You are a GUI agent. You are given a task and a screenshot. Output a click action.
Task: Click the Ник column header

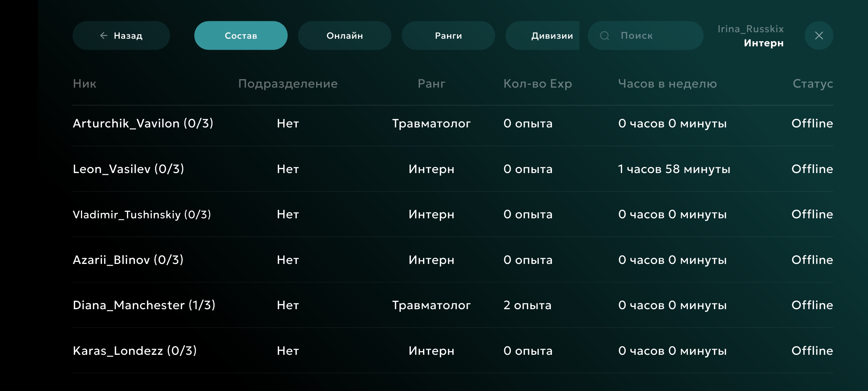85,84
